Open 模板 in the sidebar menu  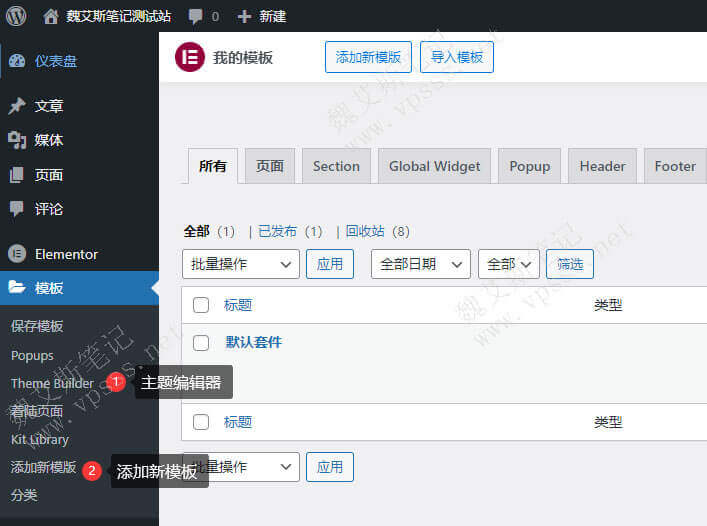(x=49, y=288)
